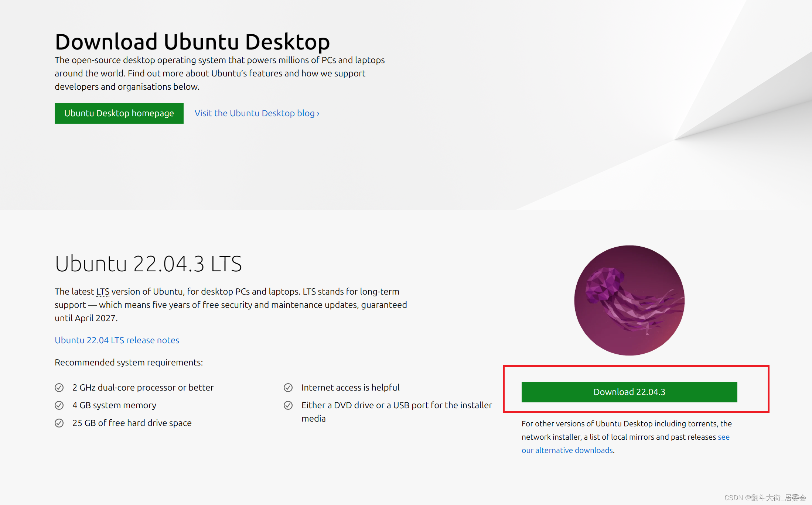The image size is (812, 505).
Task: Click the Ubuntu 22.04.3 LTS heading
Action: click(x=148, y=264)
